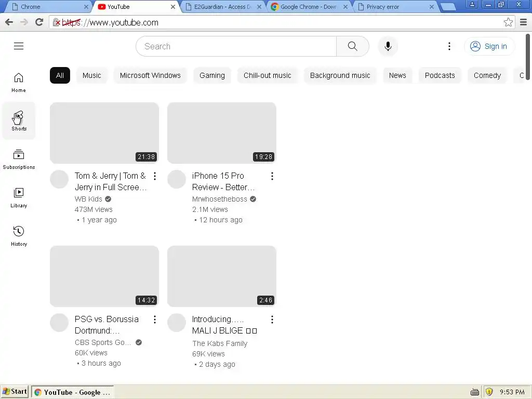Click the browser back arrow
532x399 pixels.
(9, 22)
